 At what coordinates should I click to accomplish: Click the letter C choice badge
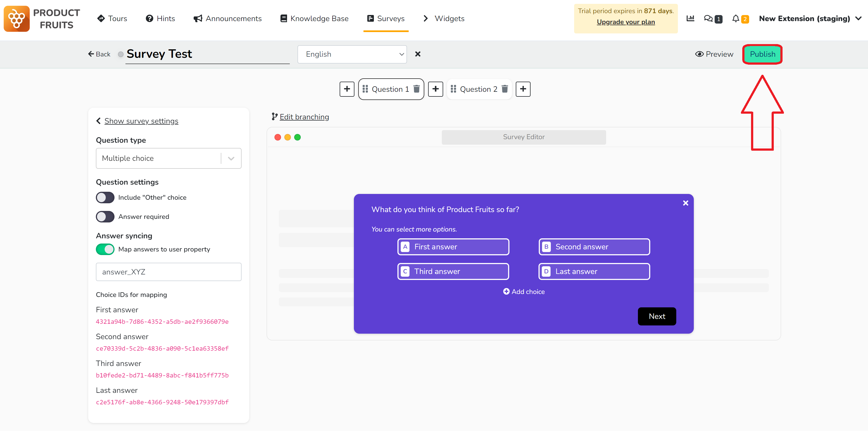pyautogui.click(x=405, y=271)
